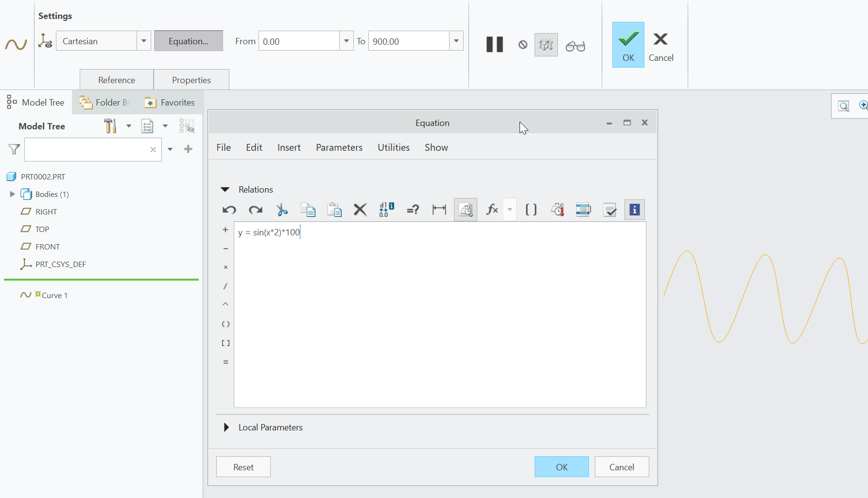Expand the Local Parameters section

pos(226,427)
